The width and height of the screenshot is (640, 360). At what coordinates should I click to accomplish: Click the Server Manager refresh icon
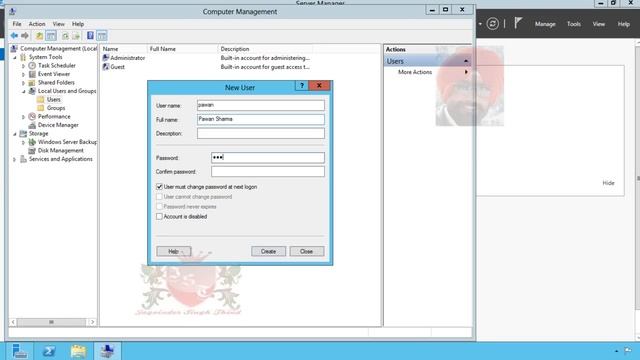coord(493,24)
